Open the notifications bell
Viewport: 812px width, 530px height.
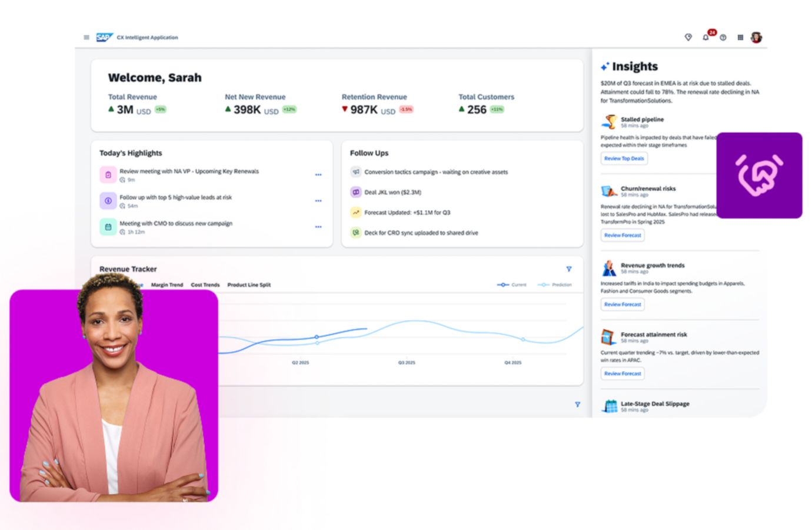(x=705, y=38)
